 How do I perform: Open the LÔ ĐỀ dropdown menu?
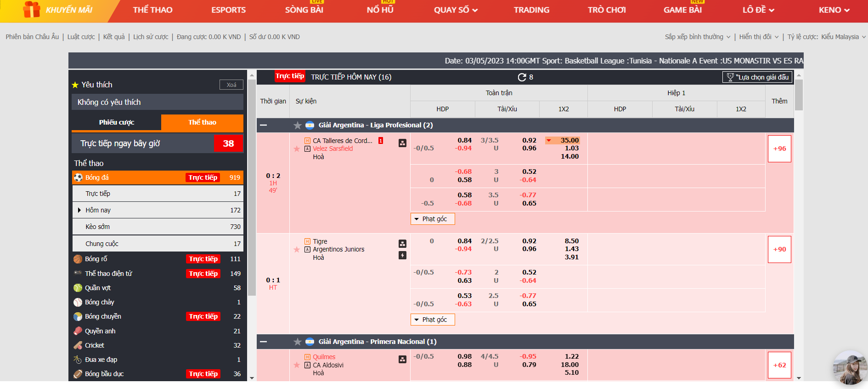tap(758, 10)
